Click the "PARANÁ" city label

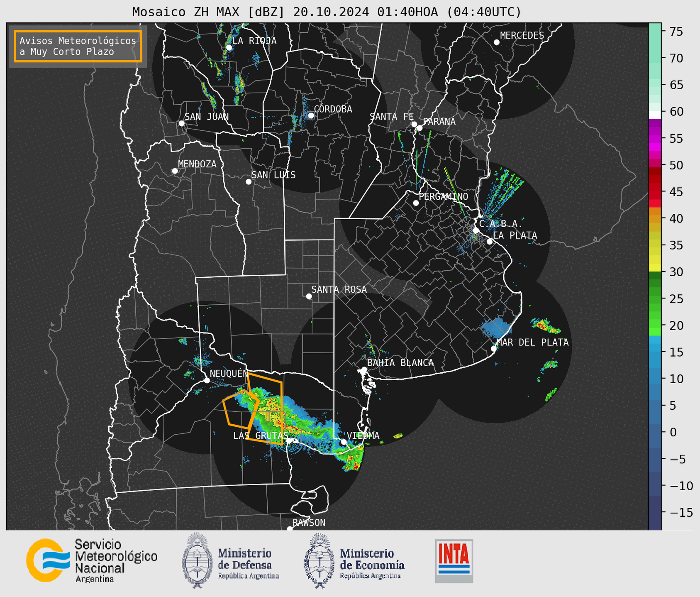click(x=439, y=122)
